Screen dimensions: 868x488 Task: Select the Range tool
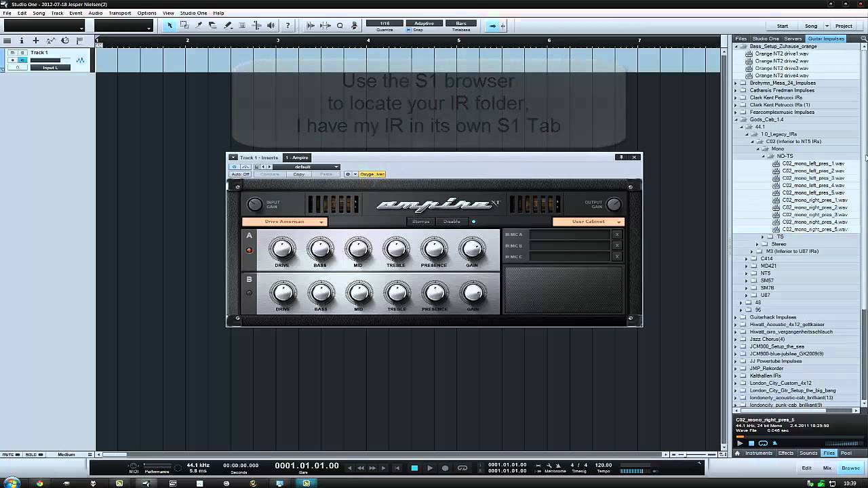[x=184, y=26]
